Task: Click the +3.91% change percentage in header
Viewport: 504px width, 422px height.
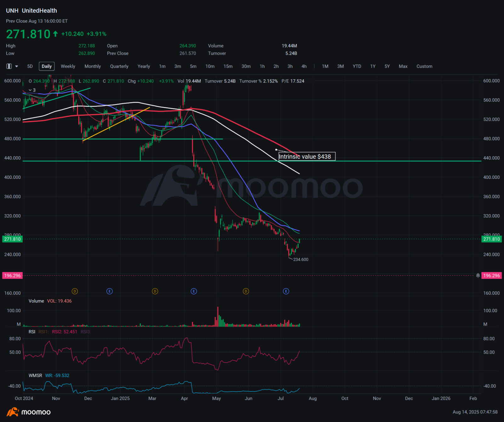Action: 96,34
